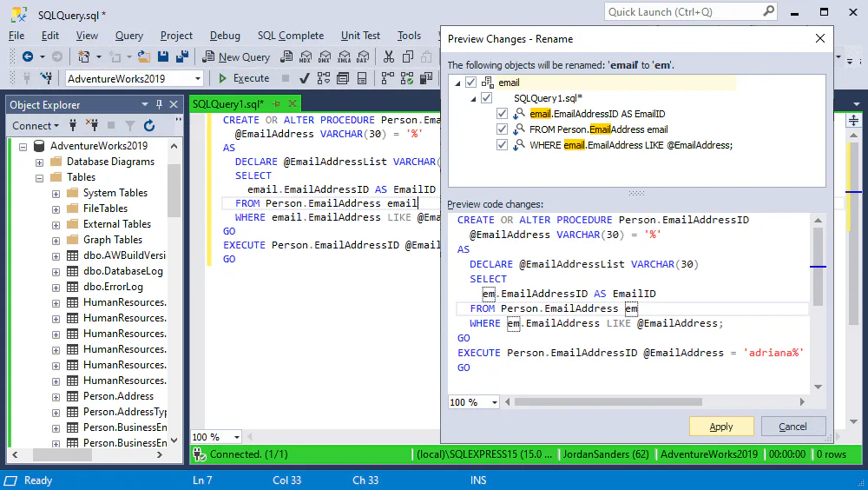Open a new MDX query
The width and height of the screenshot is (868, 490).
tap(306, 56)
